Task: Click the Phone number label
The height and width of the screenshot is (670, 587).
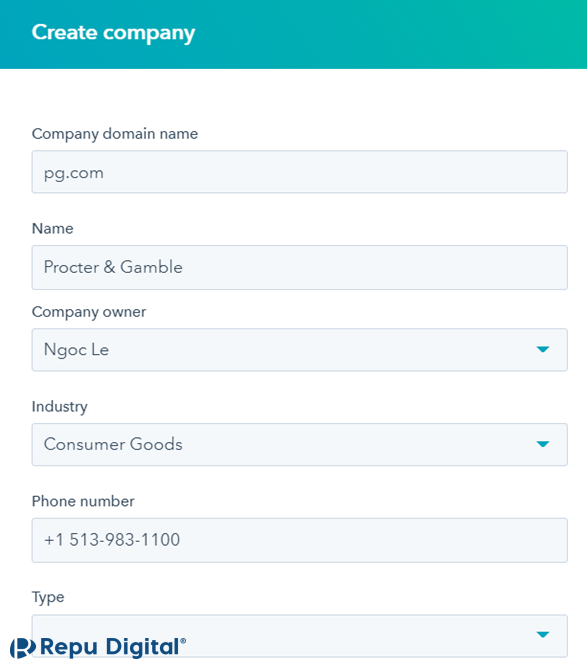Action: (83, 501)
